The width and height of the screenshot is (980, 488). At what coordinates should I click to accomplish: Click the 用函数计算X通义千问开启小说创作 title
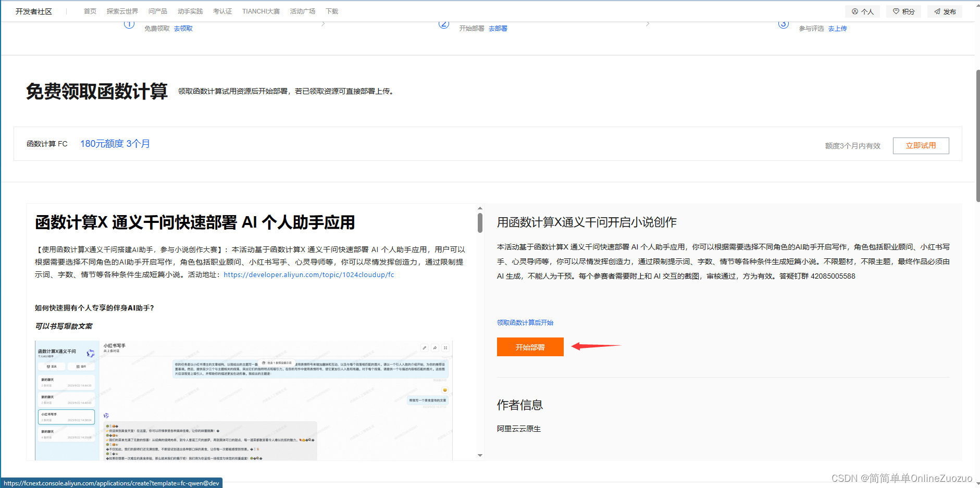[x=587, y=222]
